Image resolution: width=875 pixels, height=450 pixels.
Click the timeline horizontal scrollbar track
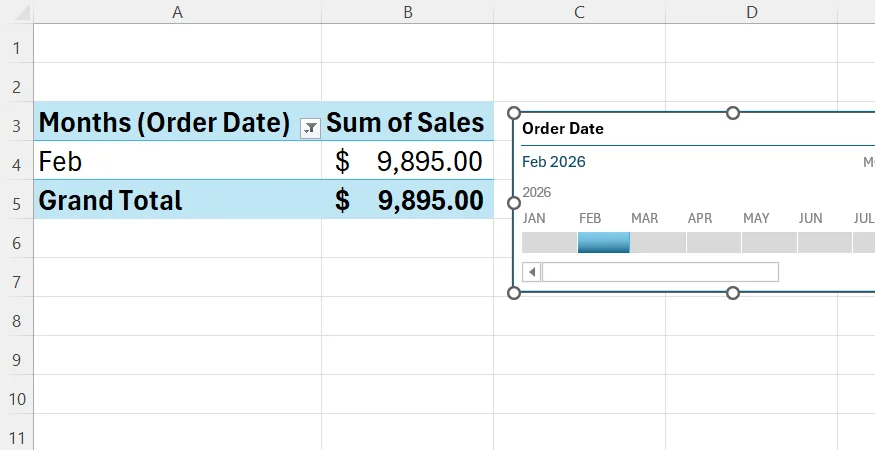[660, 272]
